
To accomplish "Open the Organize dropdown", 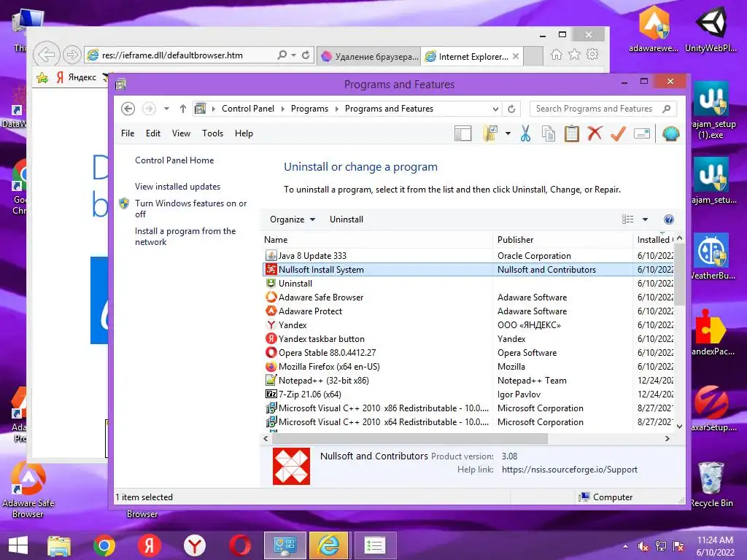I will pos(293,219).
